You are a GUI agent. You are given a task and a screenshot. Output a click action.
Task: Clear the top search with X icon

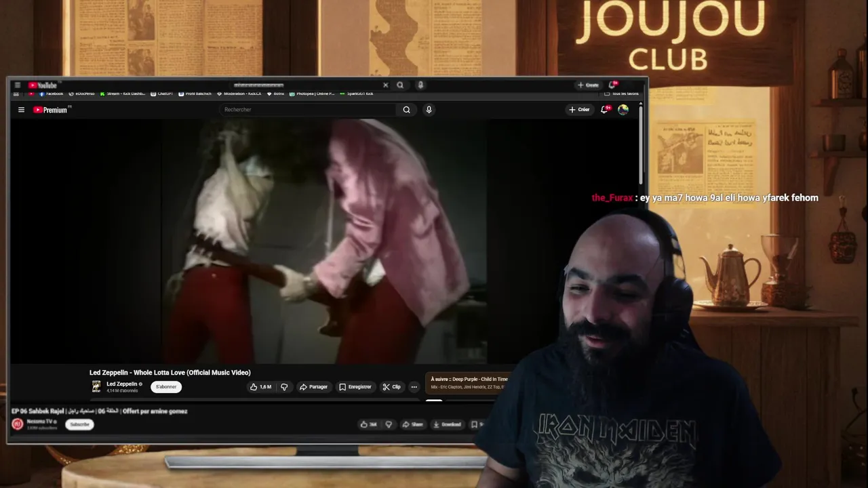click(385, 85)
